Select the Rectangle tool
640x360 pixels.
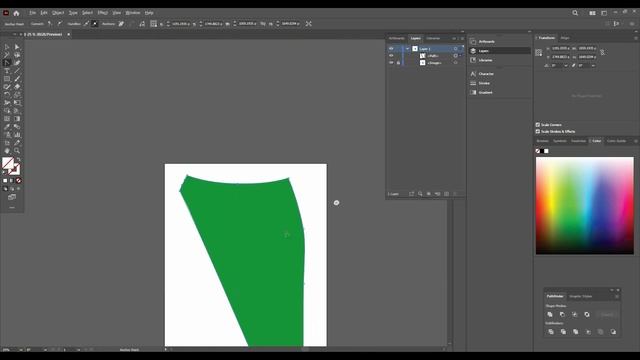(x=7, y=79)
